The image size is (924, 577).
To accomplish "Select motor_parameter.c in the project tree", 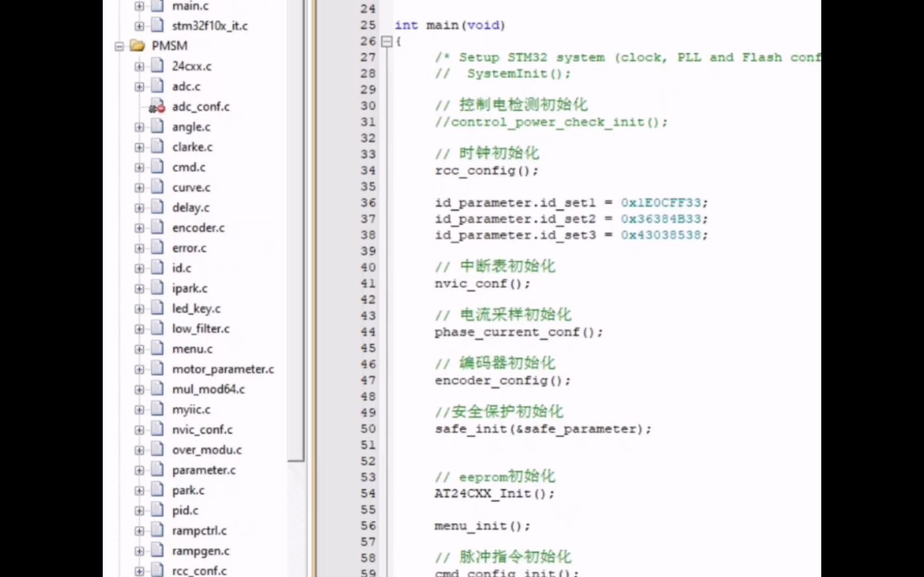I will (223, 369).
